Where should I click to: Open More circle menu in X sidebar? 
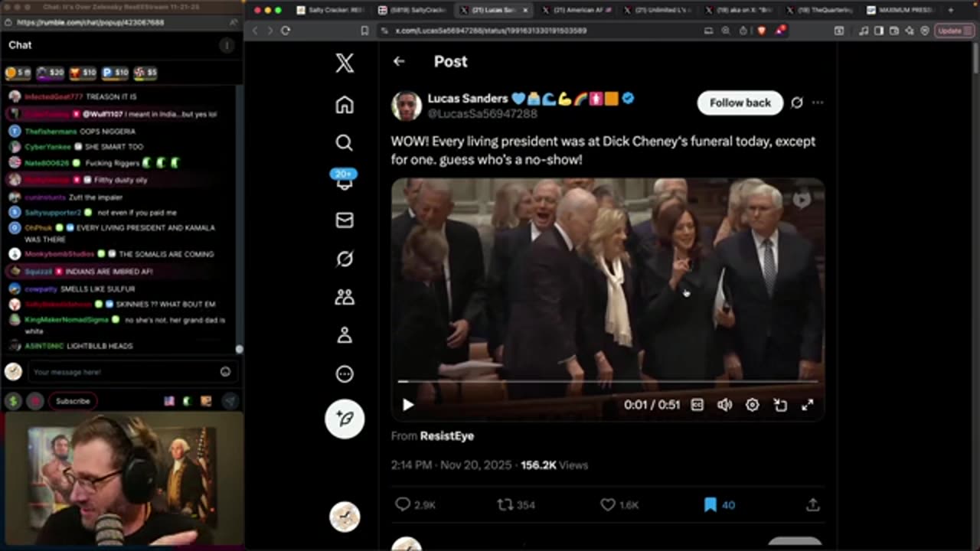click(345, 374)
